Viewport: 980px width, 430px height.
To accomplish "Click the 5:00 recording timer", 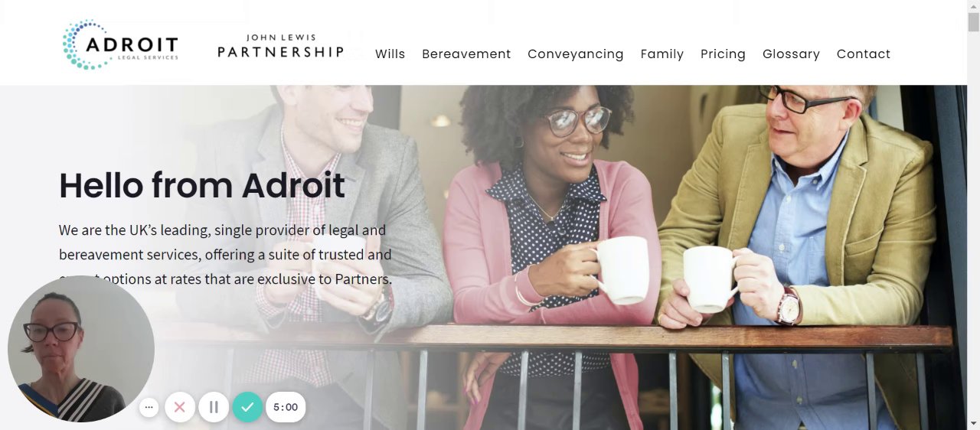I will pyautogui.click(x=286, y=407).
